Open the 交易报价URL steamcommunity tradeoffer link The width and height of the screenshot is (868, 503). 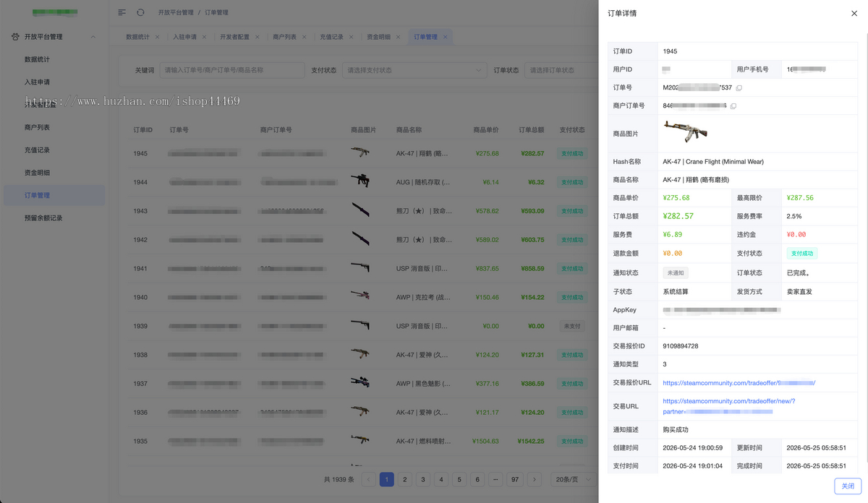coord(739,383)
